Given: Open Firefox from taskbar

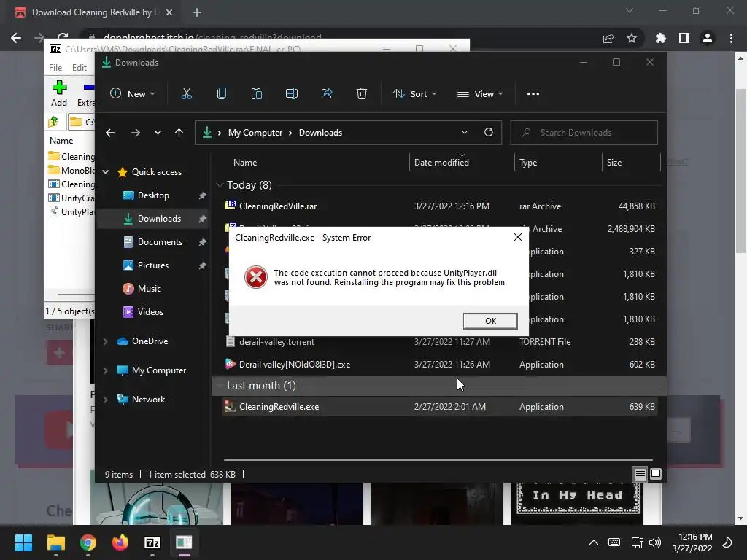Looking at the screenshot, I should (120, 542).
